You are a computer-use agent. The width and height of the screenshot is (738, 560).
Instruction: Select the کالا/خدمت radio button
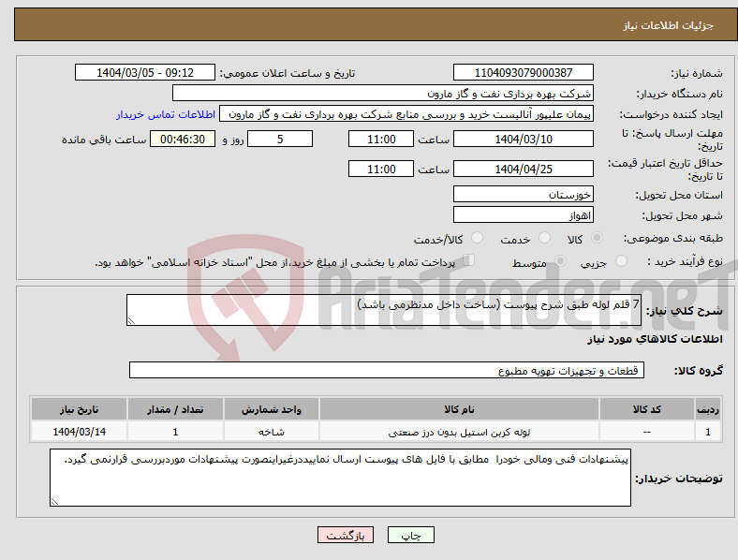477,238
